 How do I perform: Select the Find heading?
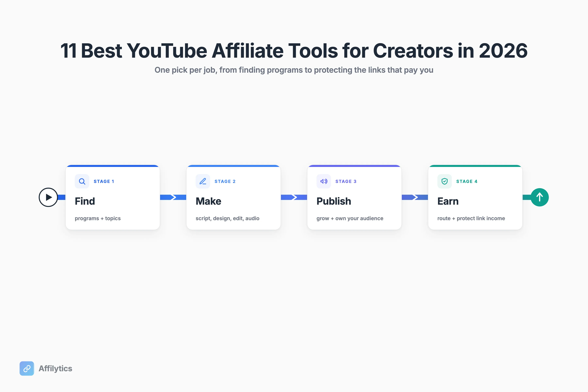pos(85,201)
